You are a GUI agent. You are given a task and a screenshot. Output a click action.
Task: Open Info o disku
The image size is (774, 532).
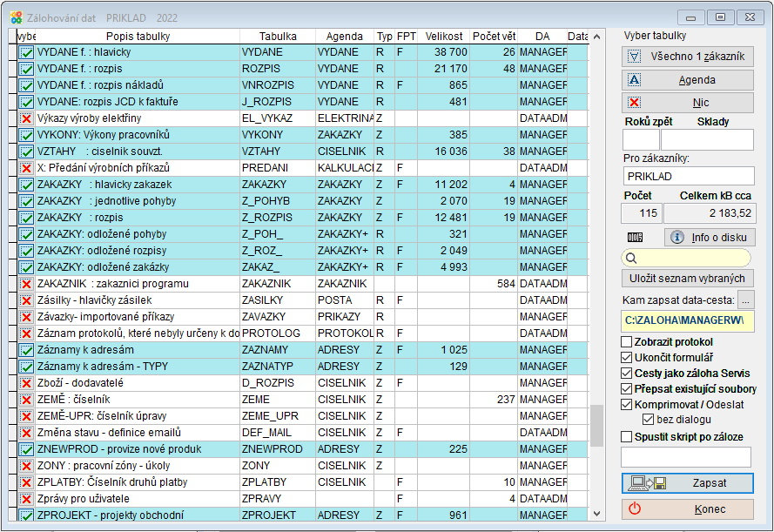710,238
